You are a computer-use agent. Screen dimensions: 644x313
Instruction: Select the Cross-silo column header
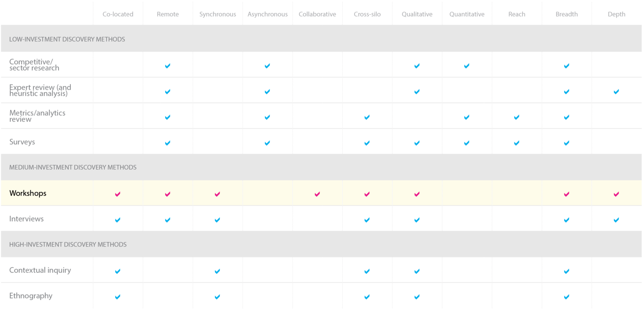click(x=367, y=14)
